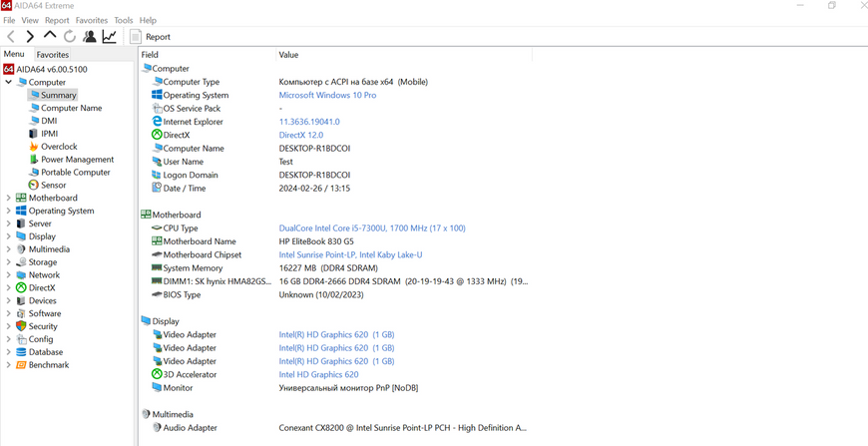Open the Tools menu
868x446 pixels.
pyautogui.click(x=124, y=20)
